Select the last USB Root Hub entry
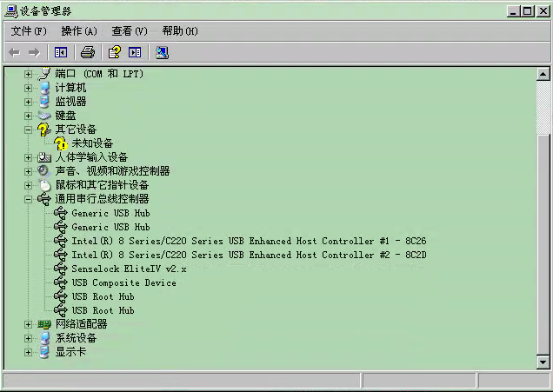Viewport: 553px width, 392px height. click(103, 310)
